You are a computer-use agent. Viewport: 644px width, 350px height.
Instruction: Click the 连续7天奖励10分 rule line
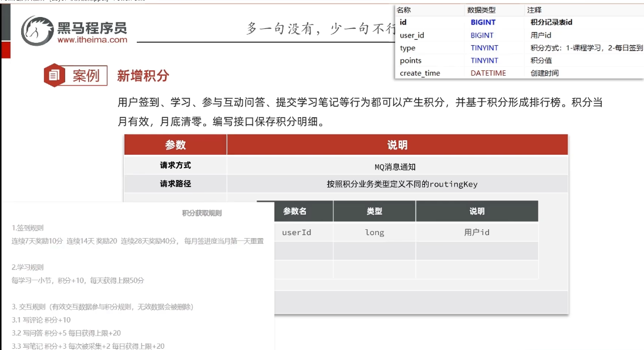137,241
